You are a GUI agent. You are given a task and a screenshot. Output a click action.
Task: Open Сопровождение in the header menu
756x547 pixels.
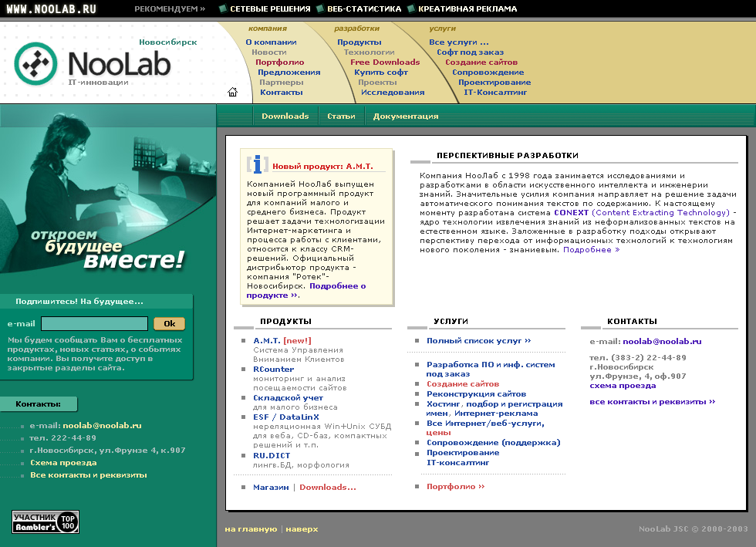click(488, 72)
